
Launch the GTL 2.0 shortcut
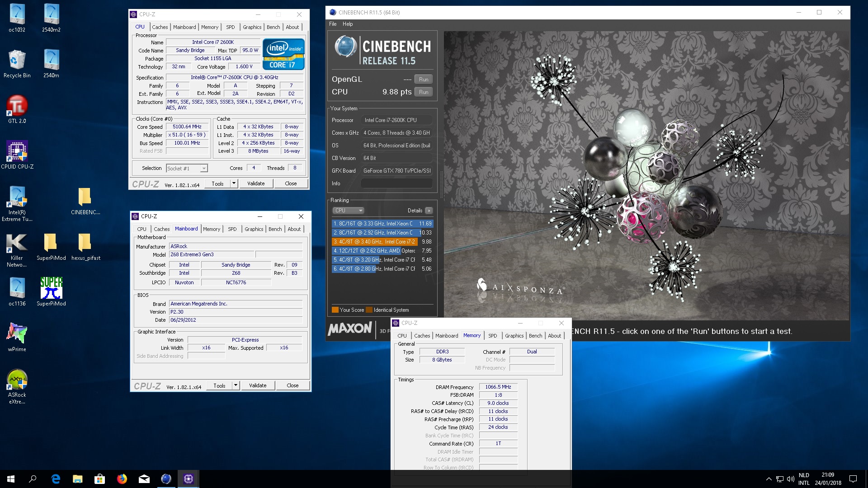coord(17,109)
